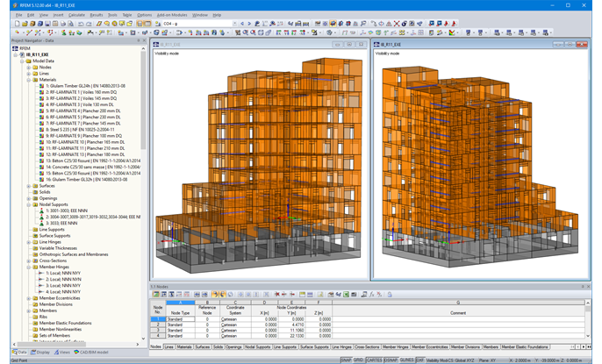The width and height of the screenshot is (602, 364).
Task: Click the lock icon at the end of table toolbar
Action: click(390, 295)
